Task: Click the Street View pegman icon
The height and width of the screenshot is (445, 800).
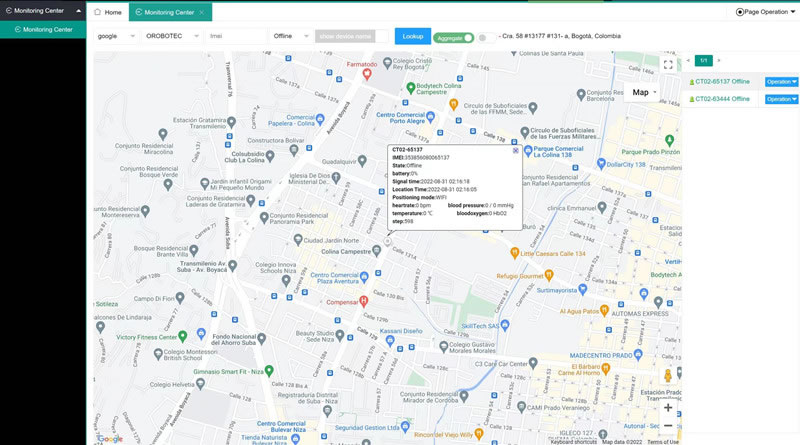Action: click(667, 376)
